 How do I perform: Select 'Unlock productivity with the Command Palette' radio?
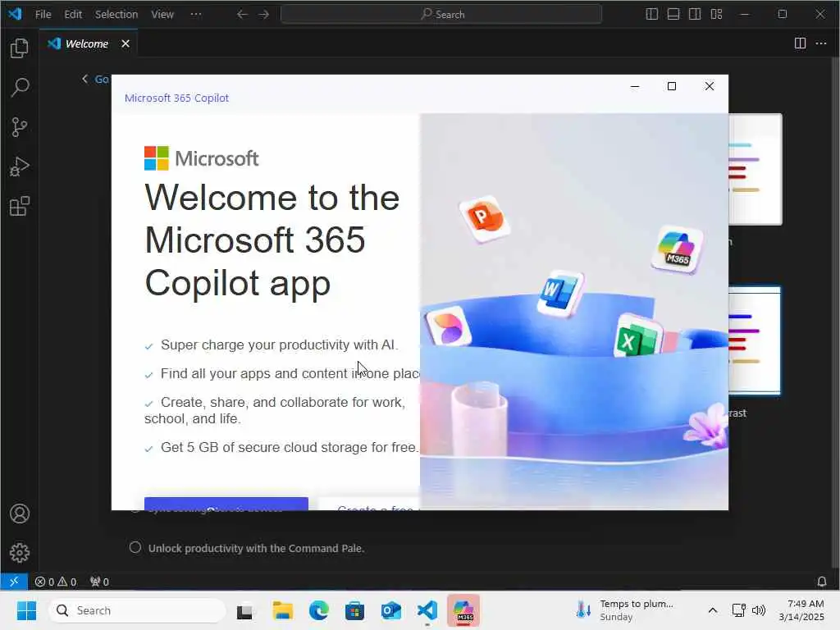click(135, 547)
